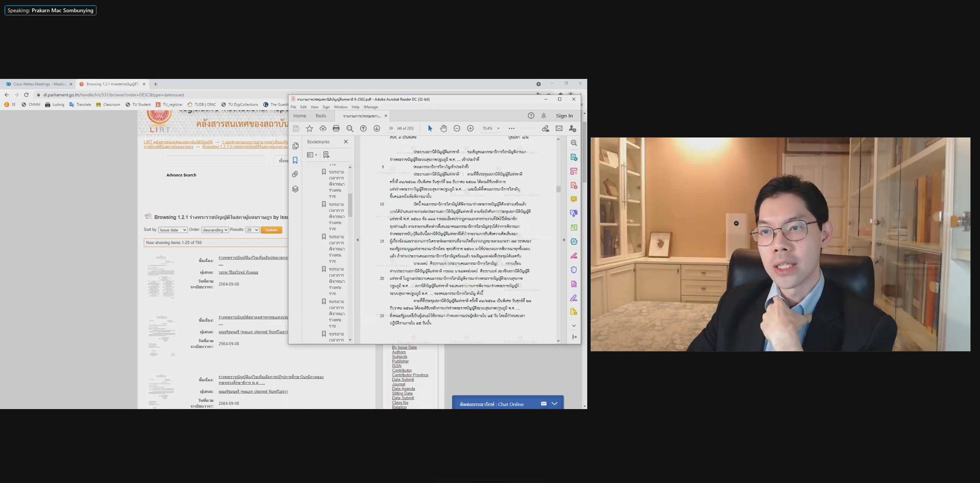Viewport: 980px width, 483px height.
Task: Close the Bookmarks panel with X
Action: [346, 142]
